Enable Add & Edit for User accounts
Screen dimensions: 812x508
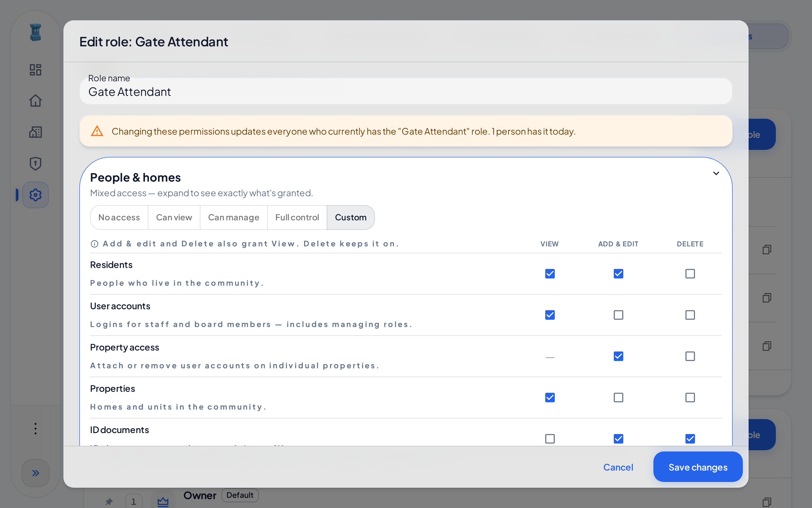pos(619,315)
